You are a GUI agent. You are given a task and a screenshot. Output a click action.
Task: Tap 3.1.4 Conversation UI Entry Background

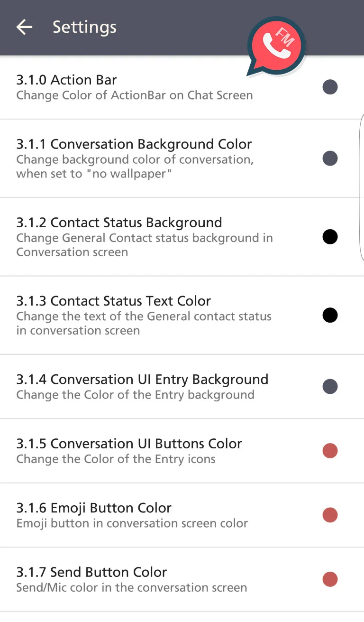pos(182,387)
